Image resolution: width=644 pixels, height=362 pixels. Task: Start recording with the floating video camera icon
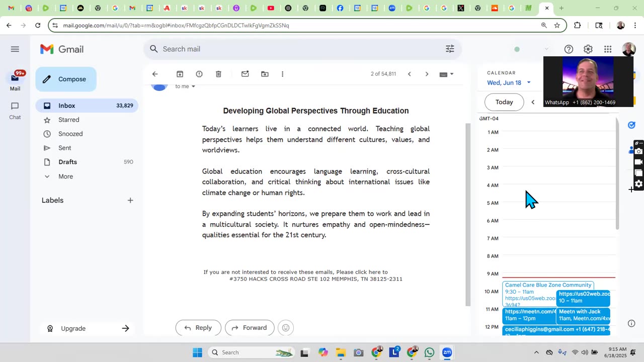coord(638,162)
